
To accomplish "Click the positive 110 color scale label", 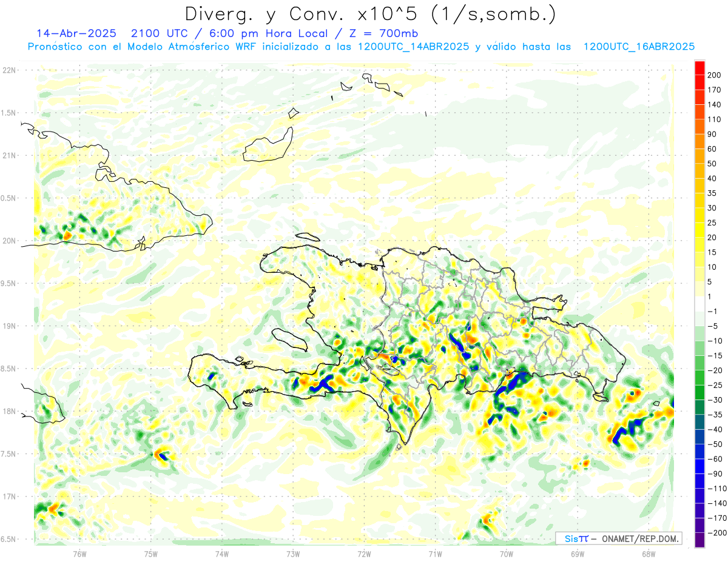I will [714, 119].
